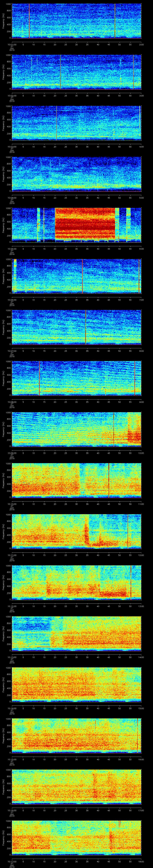The width and height of the screenshot is (153, 868).
Task: Select the '10:12:00' start time label
Action: 12,606
